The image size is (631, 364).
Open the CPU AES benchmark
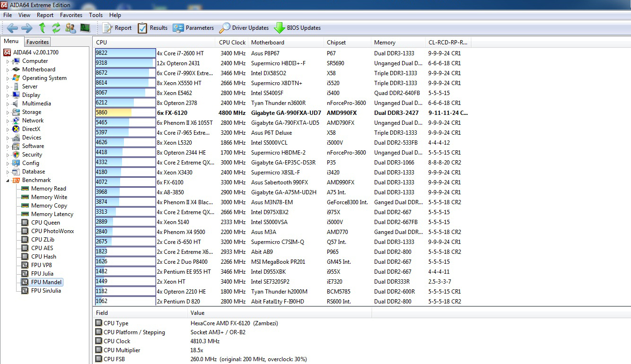click(x=42, y=248)
